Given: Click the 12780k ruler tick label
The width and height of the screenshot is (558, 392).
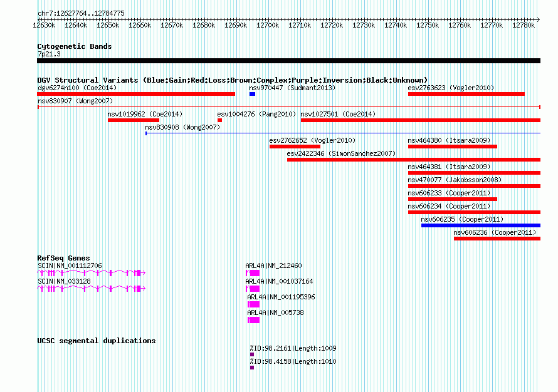Looking at the screenshot, I should coord(524,25).
